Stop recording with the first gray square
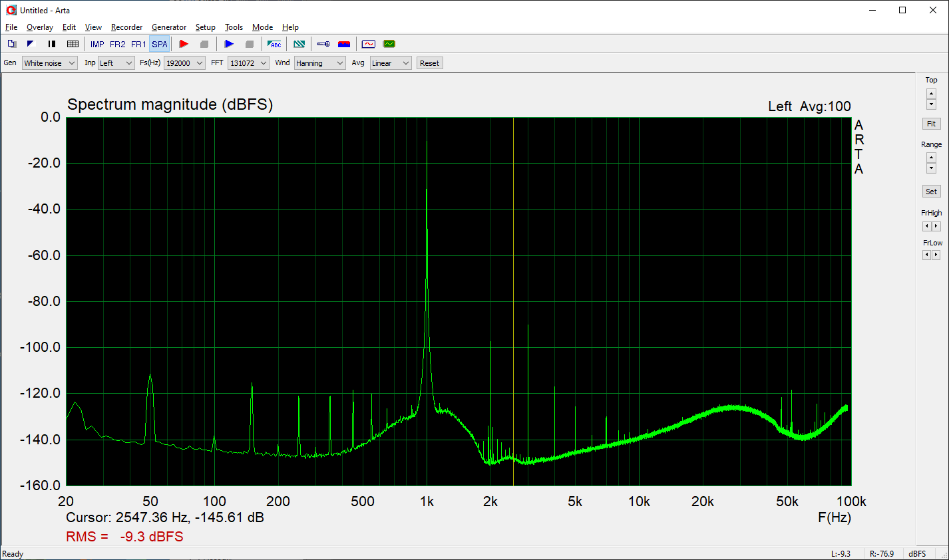This screenshot has width=949, height=560. (x=204, y=44)
